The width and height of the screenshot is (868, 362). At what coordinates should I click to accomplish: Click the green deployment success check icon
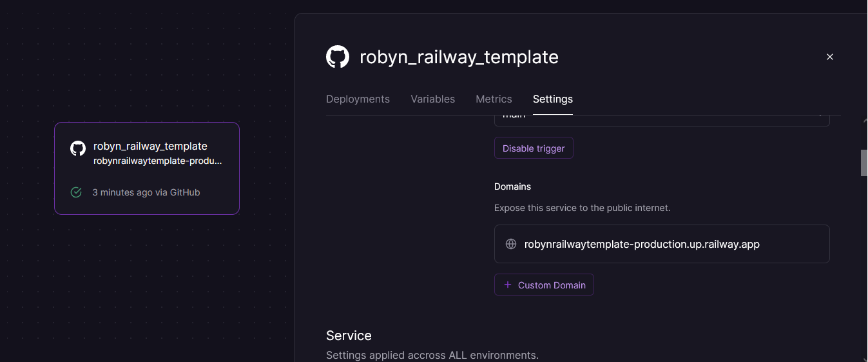point(76,192)
